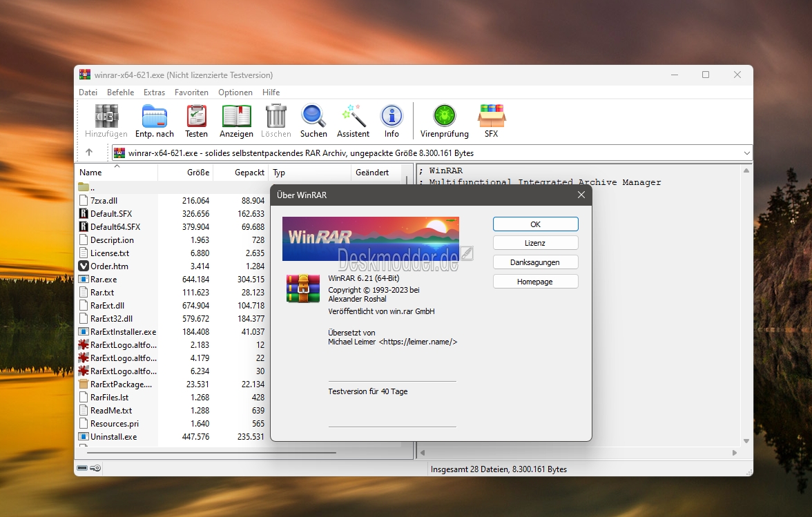Click the archive path address field
The width and height of the screenshot is (812, 517).
pos(432,153)
